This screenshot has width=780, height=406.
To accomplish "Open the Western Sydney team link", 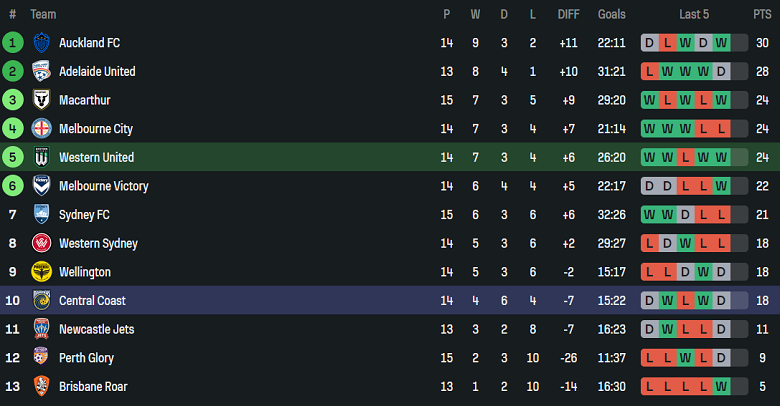I will pyautogui.click(x=98, y=244).
